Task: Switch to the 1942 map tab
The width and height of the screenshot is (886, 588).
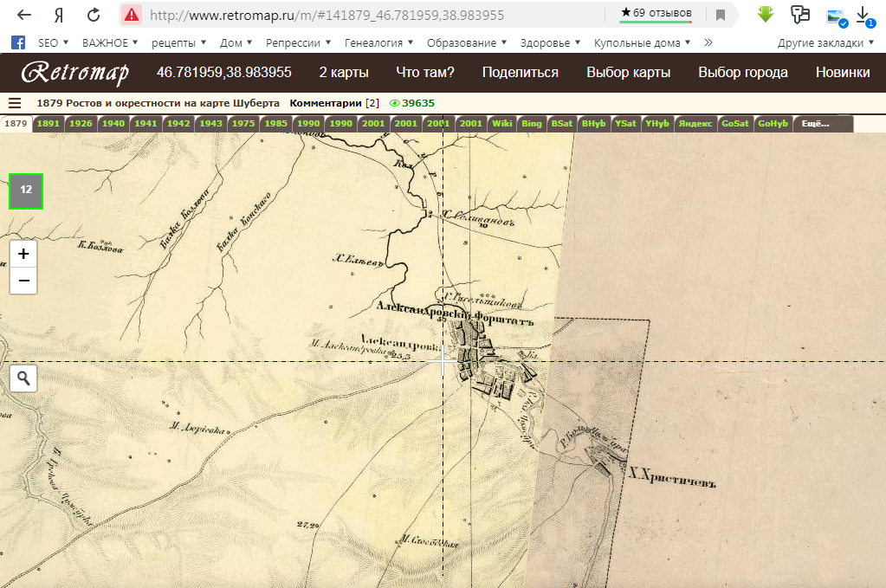Action: point(178,124)
